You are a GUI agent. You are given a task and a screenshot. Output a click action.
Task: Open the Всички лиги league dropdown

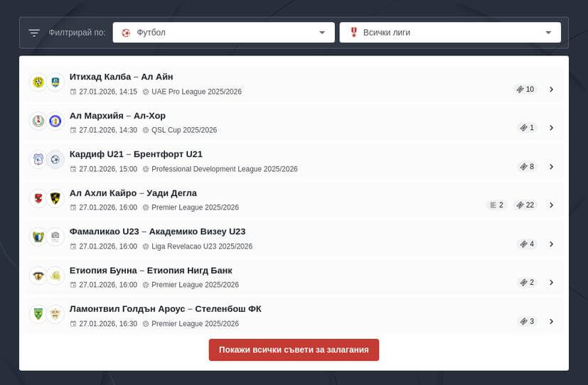449,33
